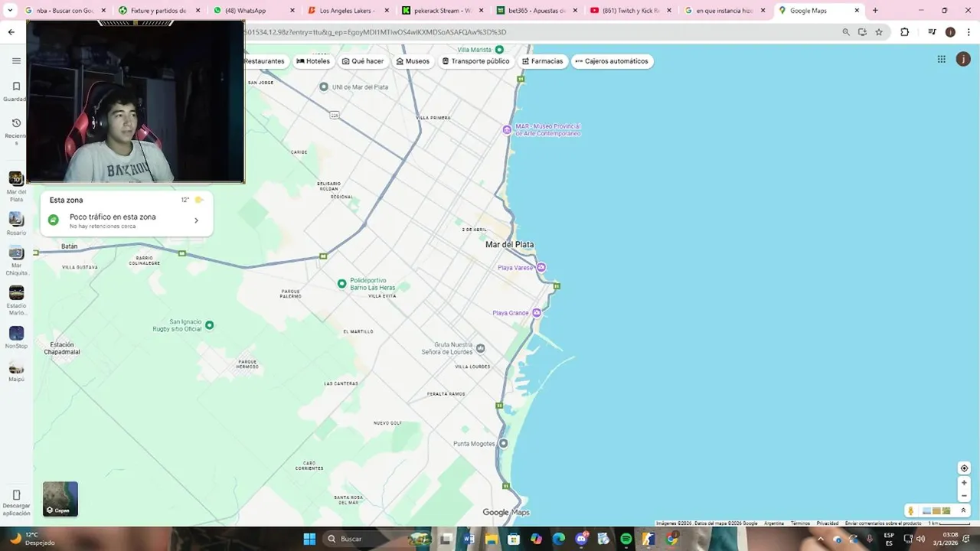Click the Descargar aplicación phone icon

point(16,495)
